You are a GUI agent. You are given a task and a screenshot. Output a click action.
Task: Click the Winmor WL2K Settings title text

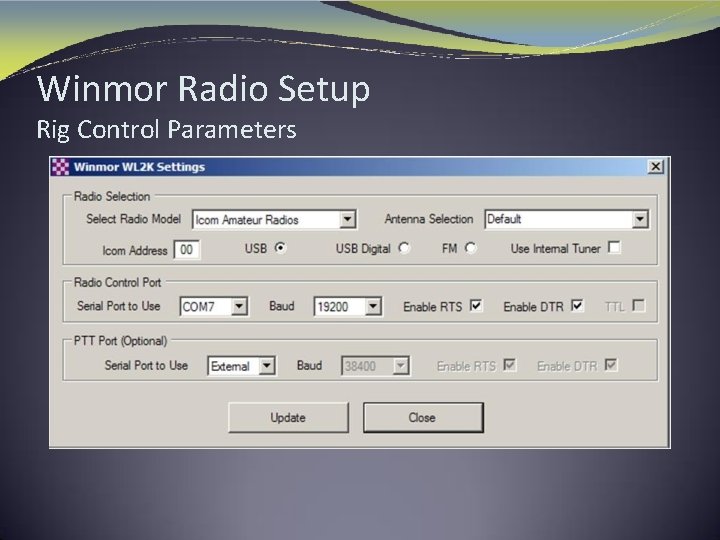pos(139,167)
